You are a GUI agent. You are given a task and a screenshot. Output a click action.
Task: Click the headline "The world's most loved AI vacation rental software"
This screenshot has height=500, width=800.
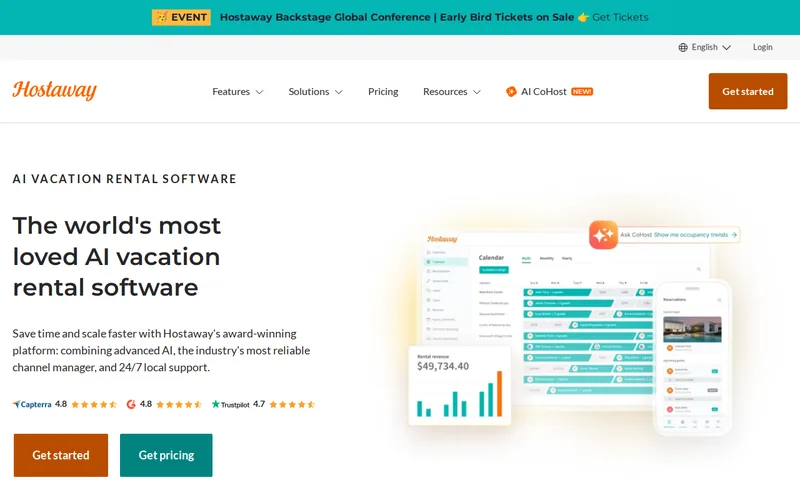click(117, 257)
